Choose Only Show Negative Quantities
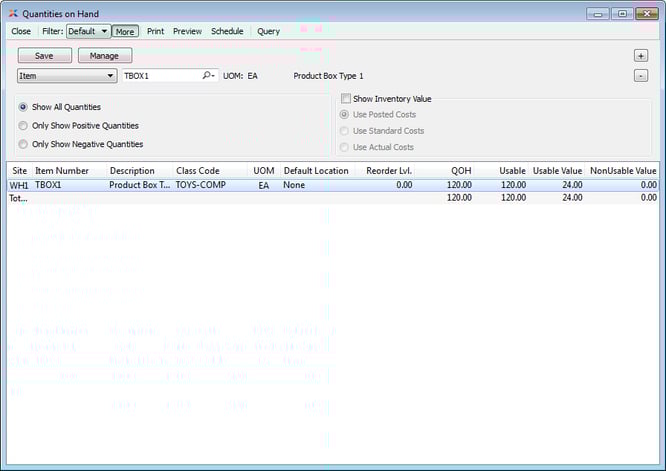The image size is (666, 471). (23, 144)
